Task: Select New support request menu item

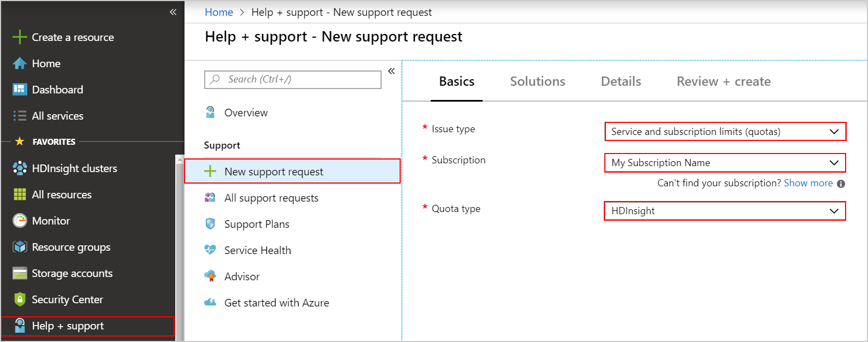Action: (293, 172)
